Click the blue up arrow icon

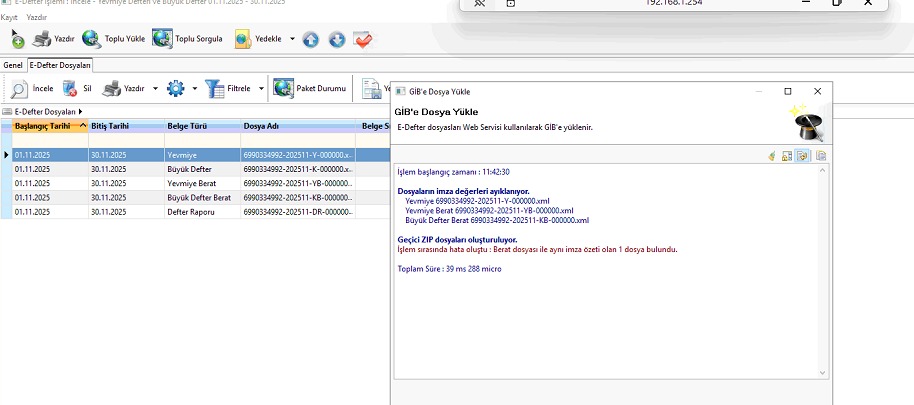pyautogui.click(x=311, y=40)
